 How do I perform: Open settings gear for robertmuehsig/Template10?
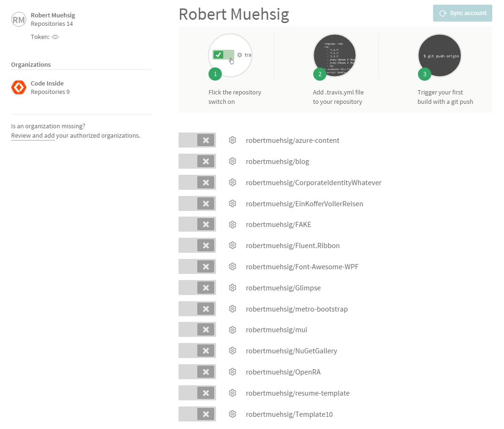(x=233, y=414)
